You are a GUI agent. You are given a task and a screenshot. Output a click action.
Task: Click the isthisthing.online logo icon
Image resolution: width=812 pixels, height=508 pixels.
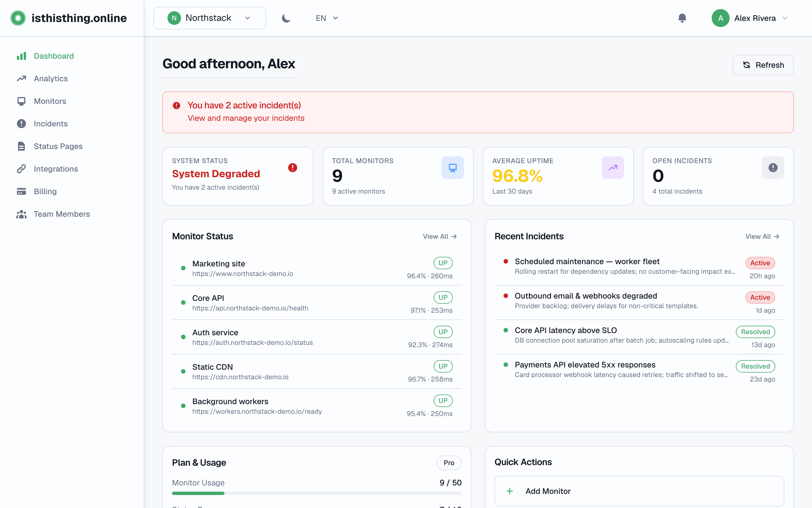pyautogui.click(x=18, y=18)
